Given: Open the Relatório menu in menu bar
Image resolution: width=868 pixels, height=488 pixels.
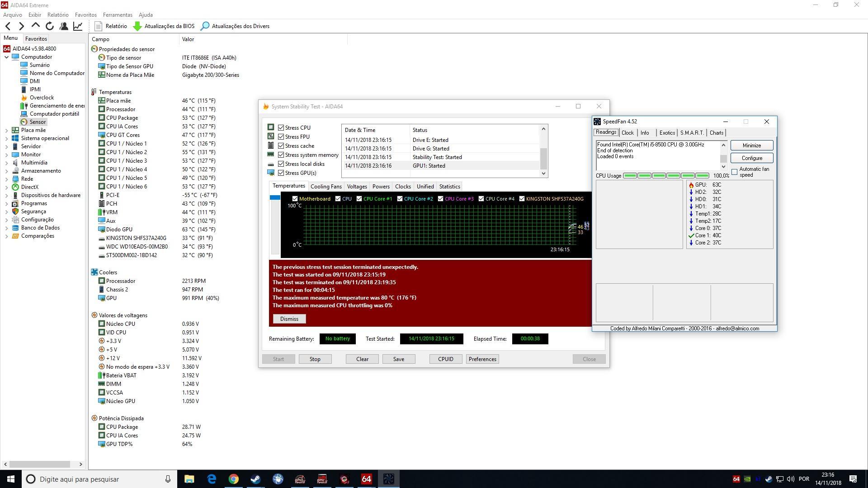Looking at the screenshot, I should [x=58, y=15].
